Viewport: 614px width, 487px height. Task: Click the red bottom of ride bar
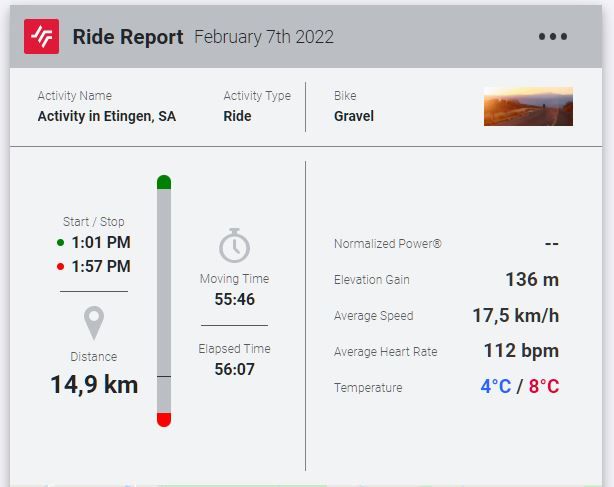coord(164,419)
